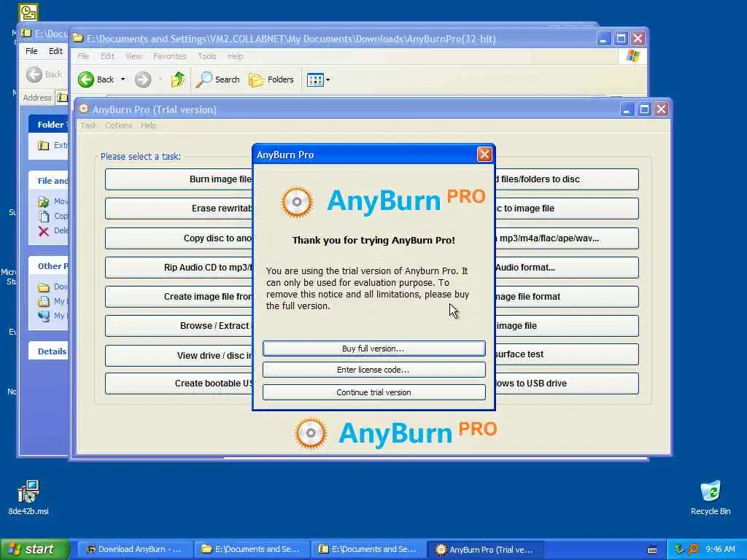747x560 pixels.
Task: Click Windows flag logo in Explorer window
Action: coord(632,56)
